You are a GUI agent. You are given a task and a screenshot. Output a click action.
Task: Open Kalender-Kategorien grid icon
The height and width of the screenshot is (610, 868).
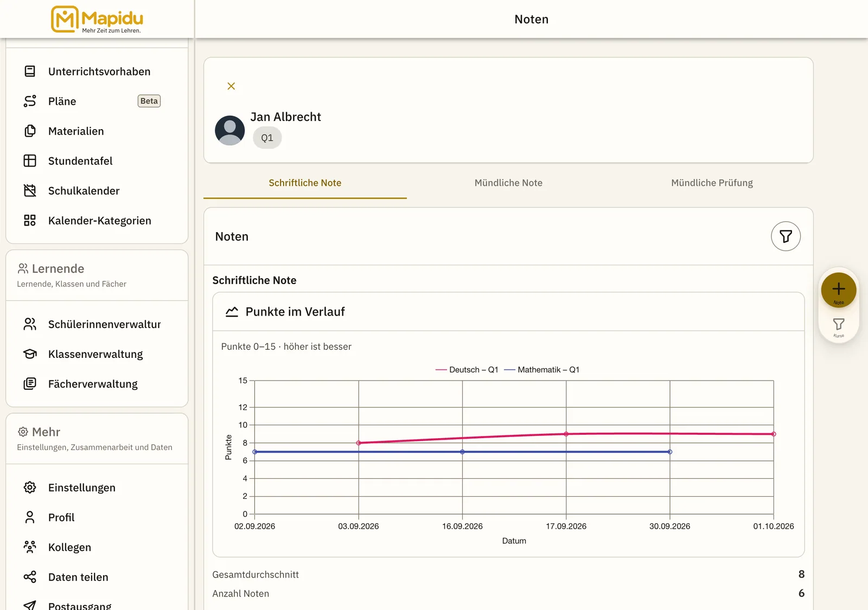point(30,221)
